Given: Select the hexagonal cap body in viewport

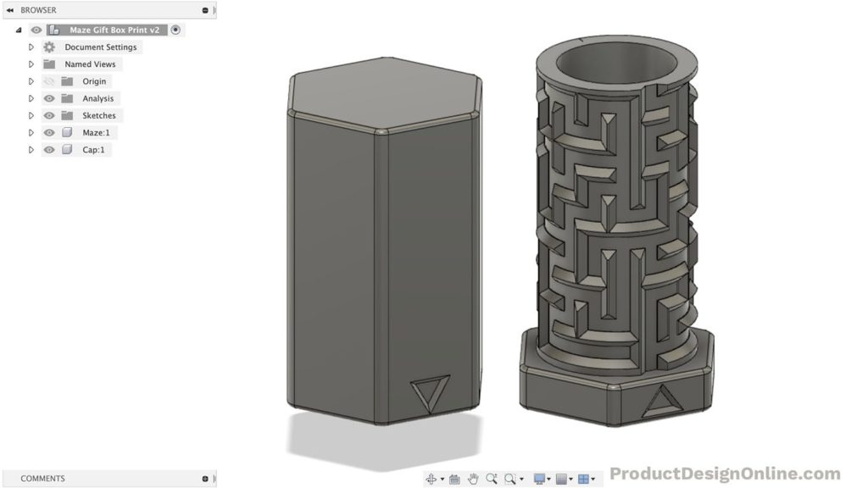Looking at the screenshot, I should 384,241.
